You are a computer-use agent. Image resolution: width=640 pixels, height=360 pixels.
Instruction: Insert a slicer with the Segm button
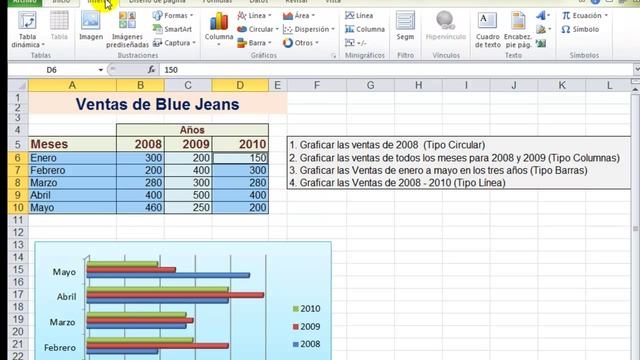pyautogui.click(x=405, y=27)
